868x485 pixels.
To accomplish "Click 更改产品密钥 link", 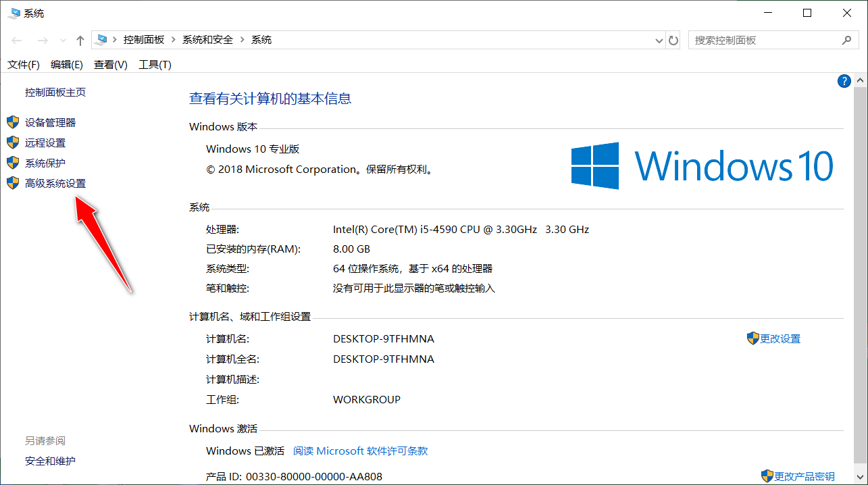I will [x=805, y=476].
